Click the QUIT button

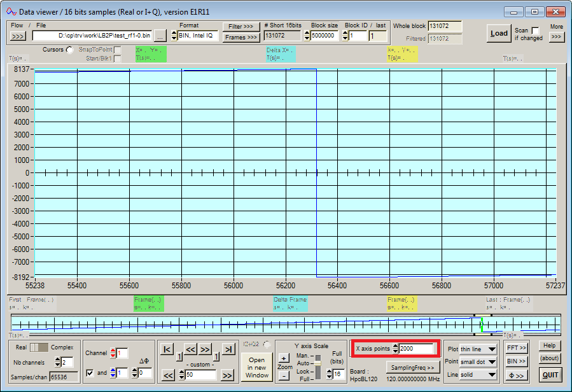tap(550, 375)
